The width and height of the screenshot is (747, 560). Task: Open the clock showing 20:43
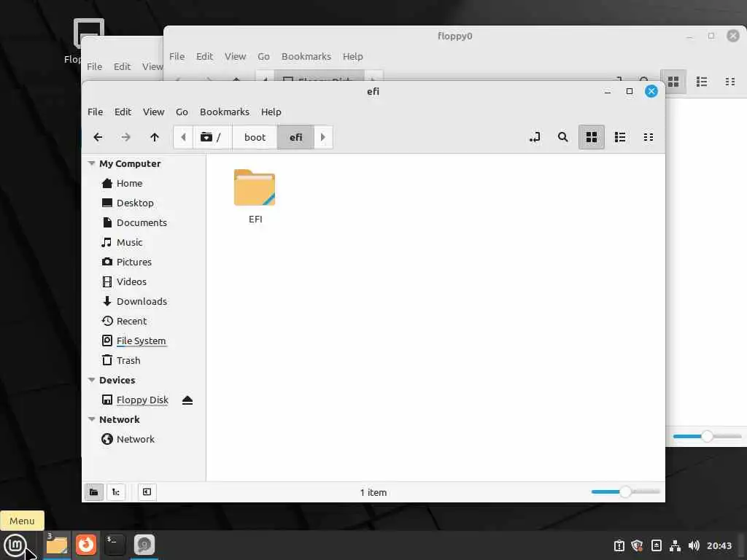tap(719, 545)
